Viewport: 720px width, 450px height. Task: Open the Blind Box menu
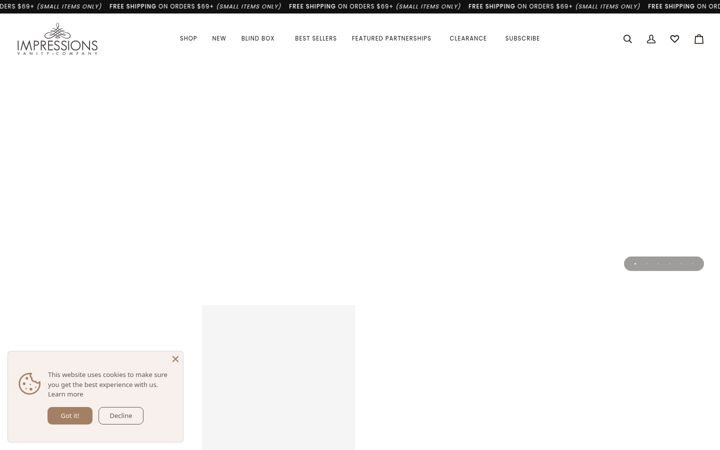[x=258, y=39]
